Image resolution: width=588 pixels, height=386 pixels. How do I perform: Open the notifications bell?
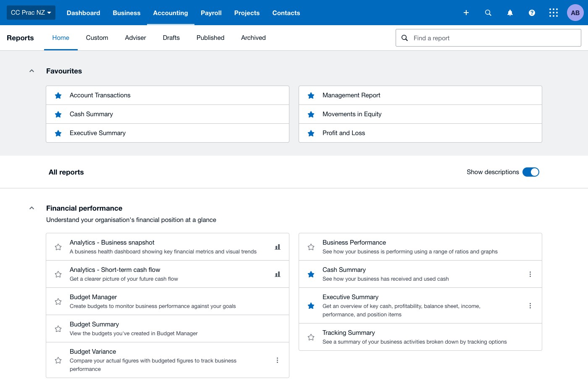pyautogui.click(x=510, y=13)
